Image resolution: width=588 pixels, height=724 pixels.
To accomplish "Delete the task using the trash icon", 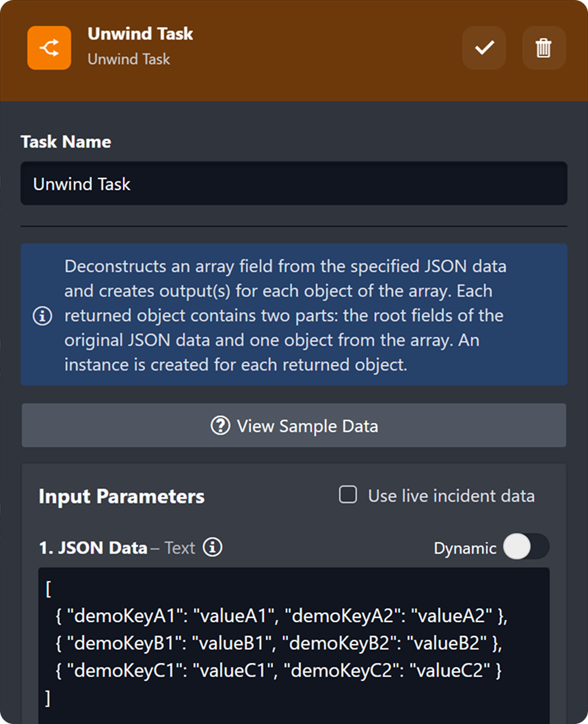I will pyautogui.click(x=544, y=48).
